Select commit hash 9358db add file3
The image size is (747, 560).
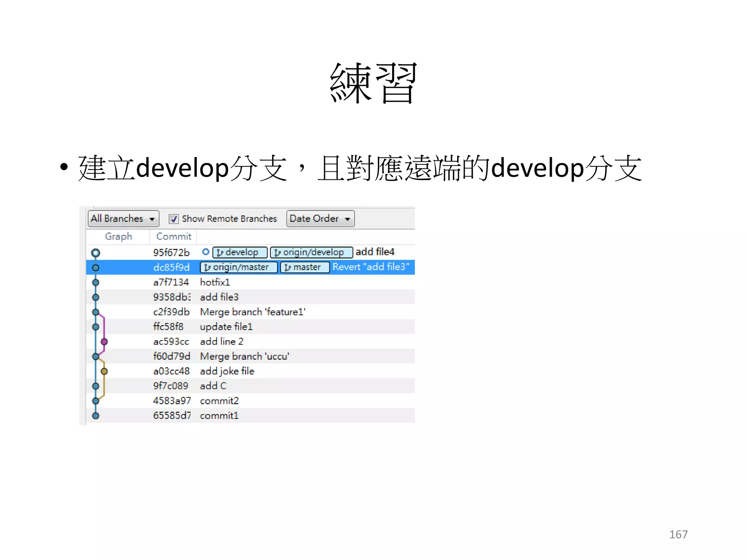[x=171, y=297]
